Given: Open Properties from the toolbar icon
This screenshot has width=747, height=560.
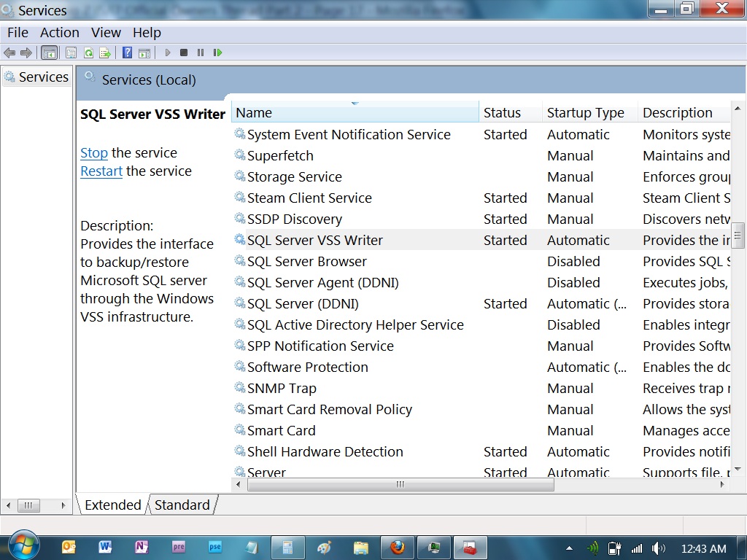Looking at the screenshot, I should [71, 52].
